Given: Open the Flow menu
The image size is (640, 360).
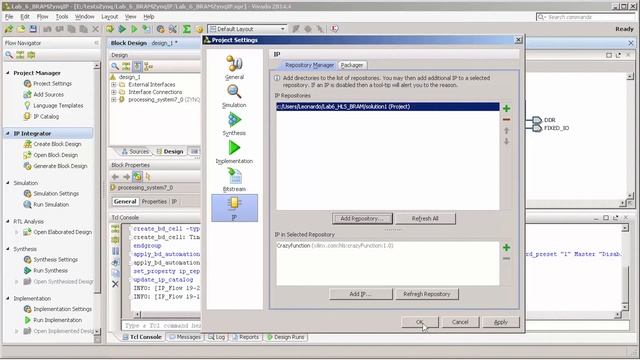Looking at the screenshot, I should pyautogui.click(x=42, y=17).
